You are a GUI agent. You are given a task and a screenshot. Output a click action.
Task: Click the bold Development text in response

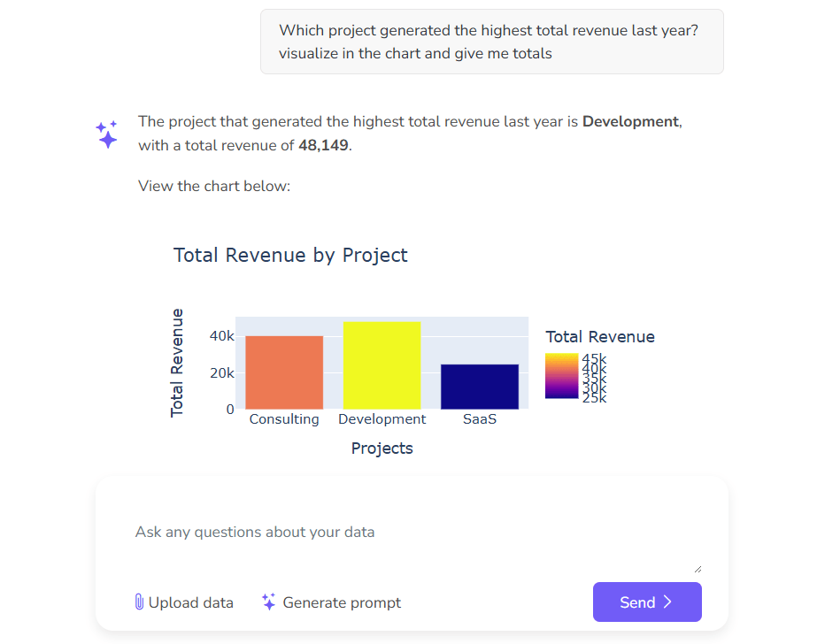[630, 121]
